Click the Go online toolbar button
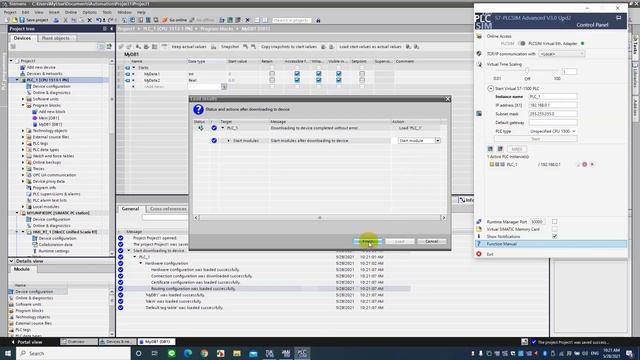 pos(174,20)
